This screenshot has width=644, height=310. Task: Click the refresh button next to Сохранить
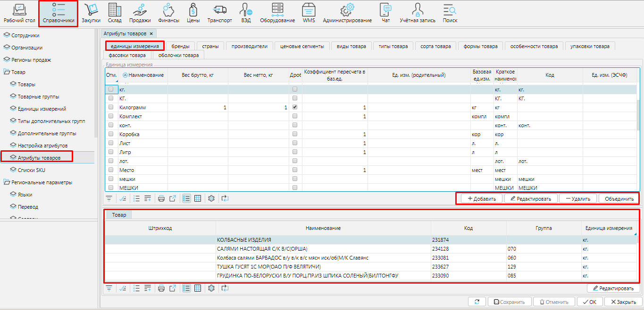coord(477,302)
